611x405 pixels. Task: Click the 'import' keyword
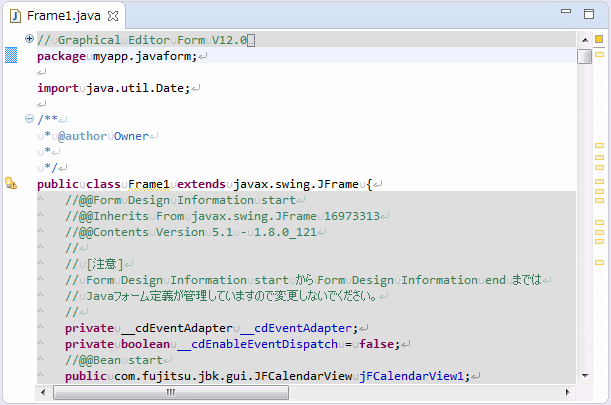(58, 88)
